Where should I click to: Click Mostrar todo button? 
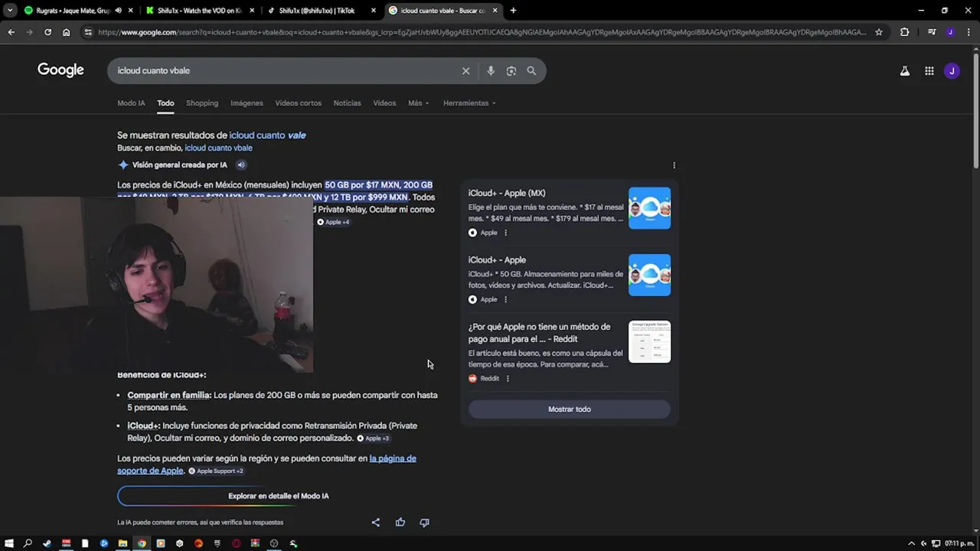[x=569, y=409]
